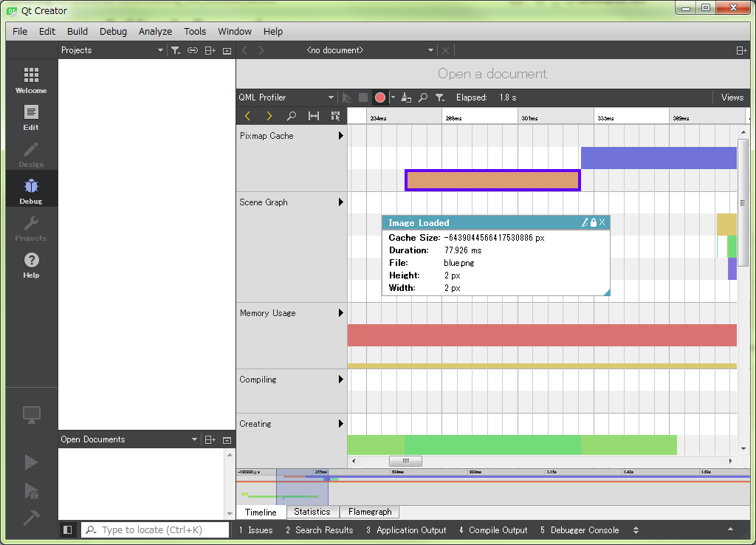Expand the Pixmap Cache category
The width and height of the screenshot is (756, 545).
pos(341,136)
